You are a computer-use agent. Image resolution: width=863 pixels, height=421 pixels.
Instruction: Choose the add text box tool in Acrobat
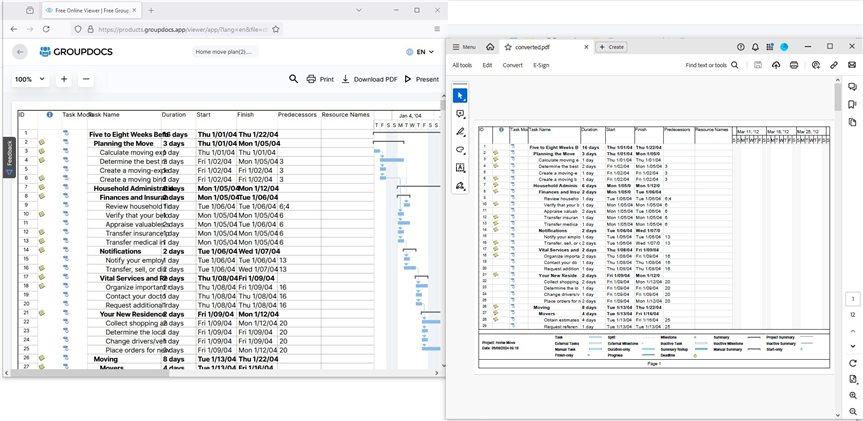[x=460, y=168]
